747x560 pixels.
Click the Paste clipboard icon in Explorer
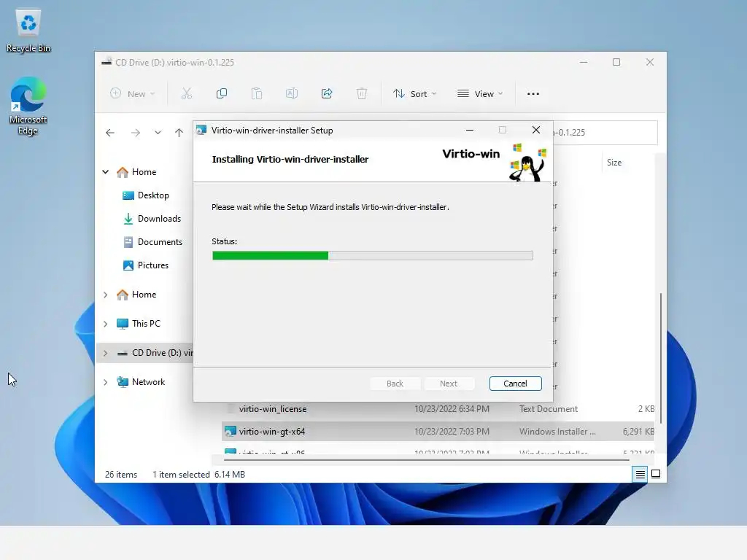[256, 94]
